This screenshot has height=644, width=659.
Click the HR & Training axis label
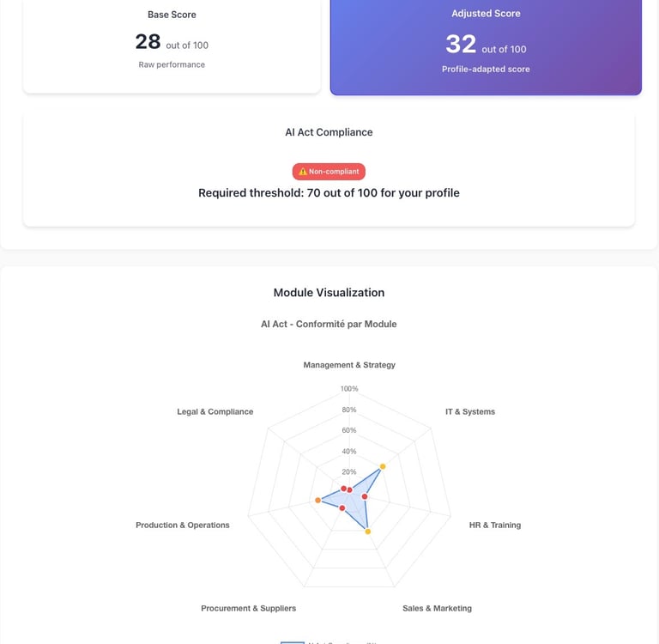pyautogui.click(x=494, y=525)
